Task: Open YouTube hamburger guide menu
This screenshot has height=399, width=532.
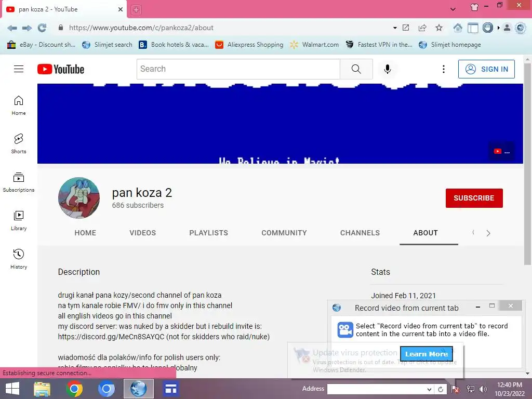Action: click(19, 69)
